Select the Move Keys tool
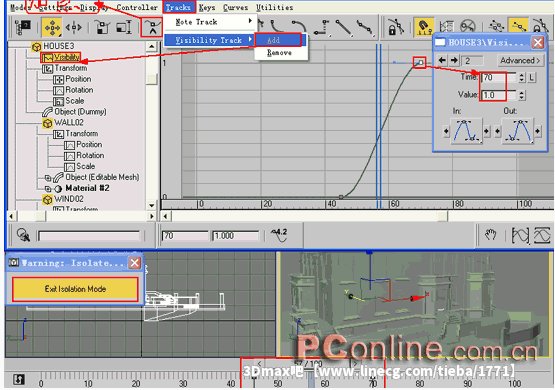The width and height of the screenshot is (555, 390). click(x=52, y=27)
